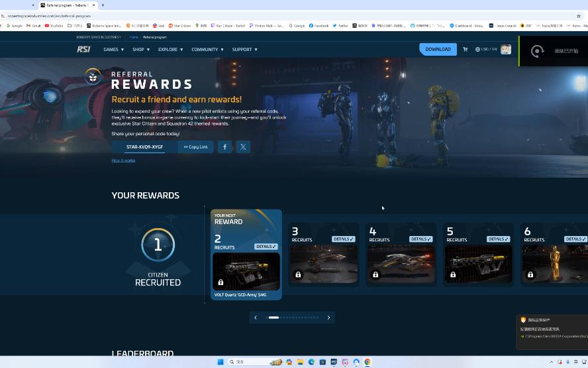Click the RSI logo in the site header
This screenshot has height=368, width=588.
point(83,49)
